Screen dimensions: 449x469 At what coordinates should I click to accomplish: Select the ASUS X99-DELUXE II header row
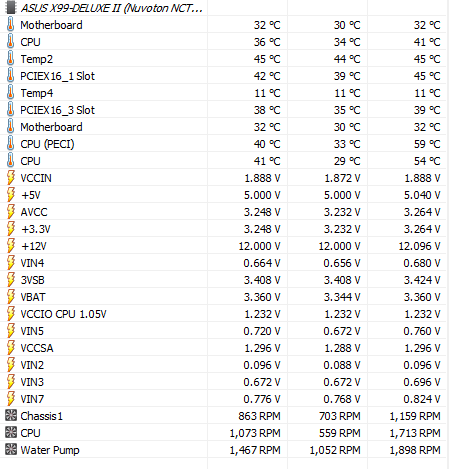(x=224, y=8)
